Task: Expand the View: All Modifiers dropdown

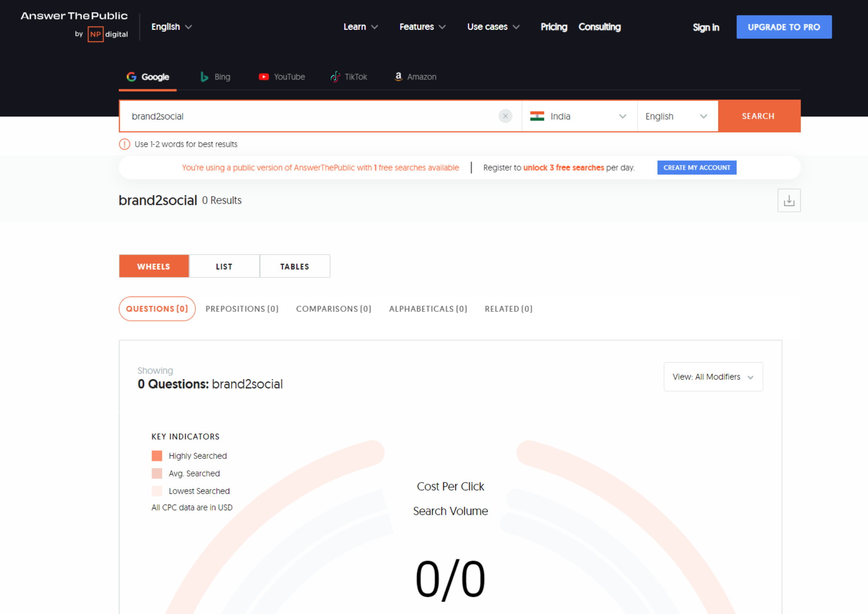Action: click(x=713, y=377)
